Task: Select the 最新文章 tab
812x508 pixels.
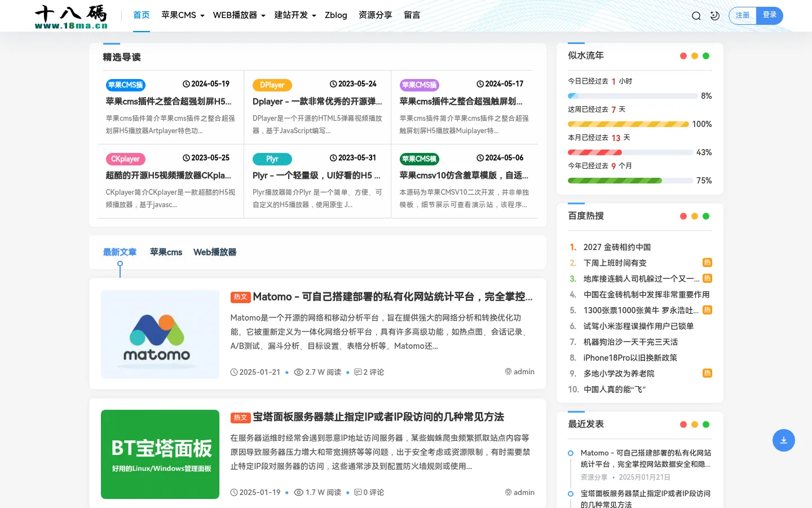Action: (120, 252)
